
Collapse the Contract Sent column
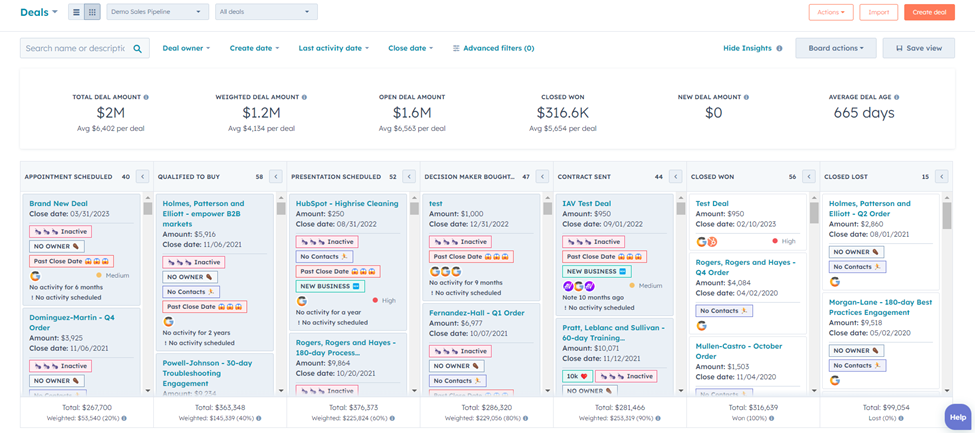click(675, 177)
